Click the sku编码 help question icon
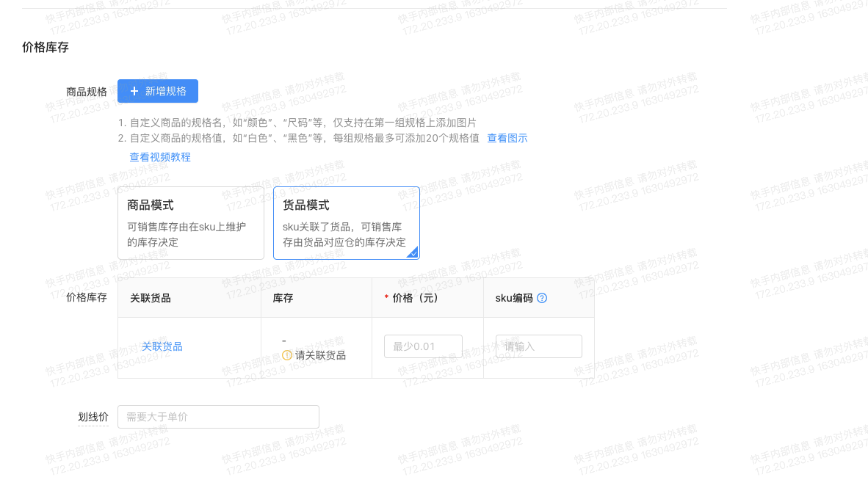Viewport: 868px width, 477px height. point(542,298)
